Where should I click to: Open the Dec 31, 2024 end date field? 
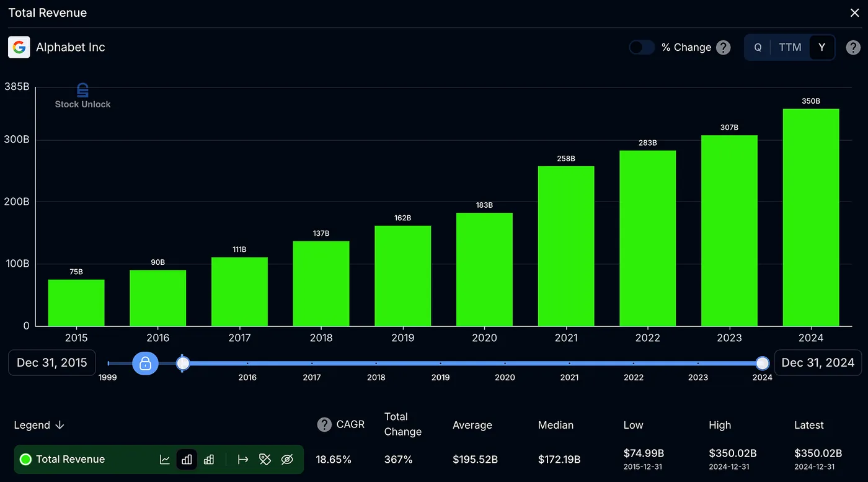pos(818,363)
